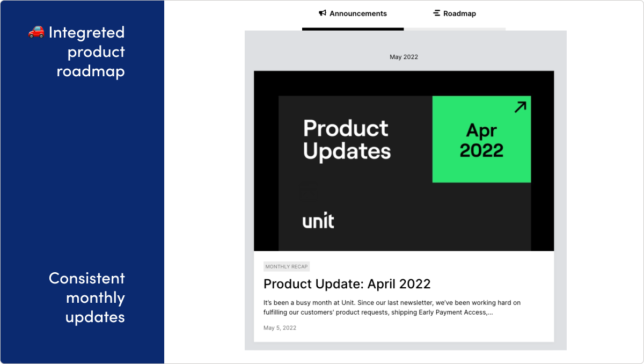This screenshot has height=364, width=644.
Task: Click the megaphone icon beside Announcements
Action: pyautogui.click(x=322, y=13)
